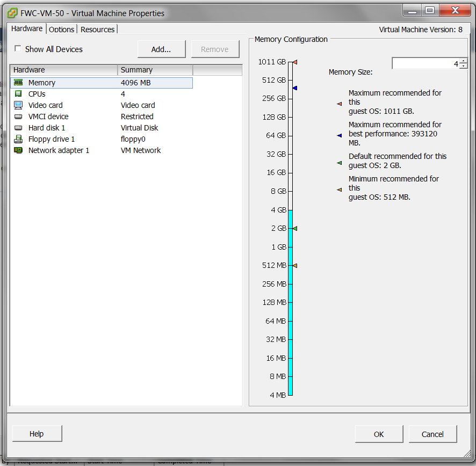Click the floppy0 summary text
This screenshot has width=476, height=466.
[133, 139]
